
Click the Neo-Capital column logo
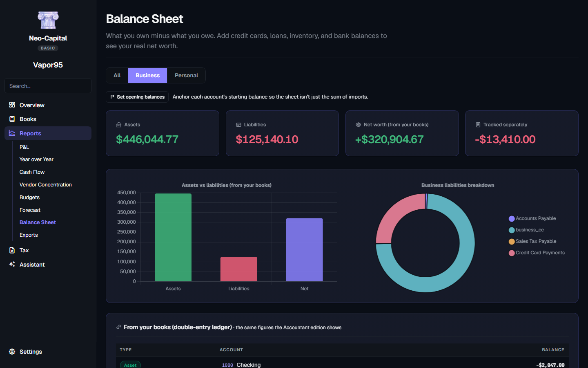click(x=48, y=20)
